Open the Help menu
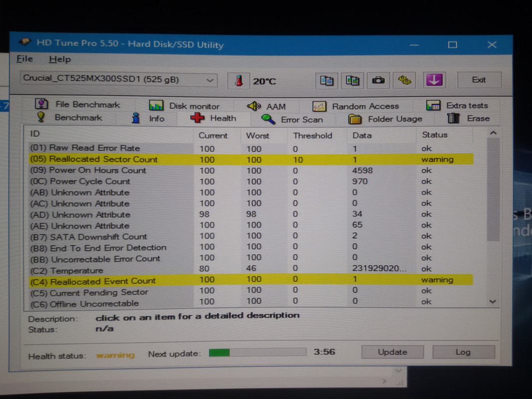Image resolution: width=532 pixels, height=399 pixels. point(60,59)
